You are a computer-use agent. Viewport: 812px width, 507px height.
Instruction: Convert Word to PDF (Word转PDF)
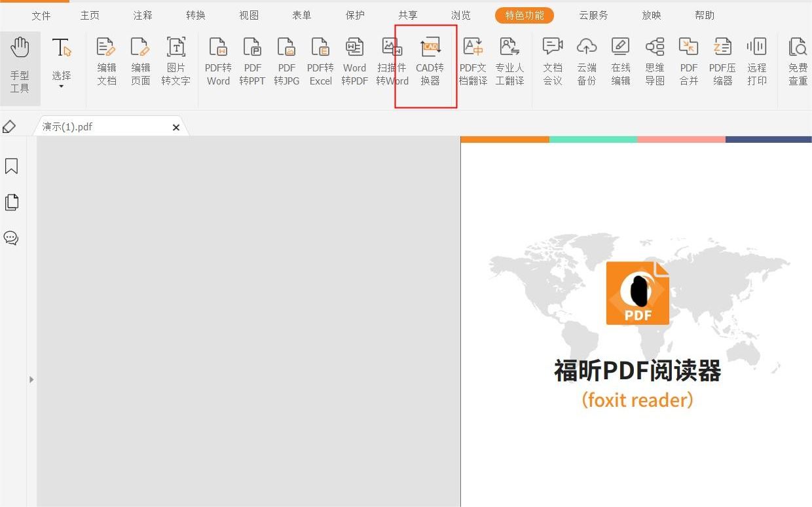pyautogui.click(x=354, y=62)
